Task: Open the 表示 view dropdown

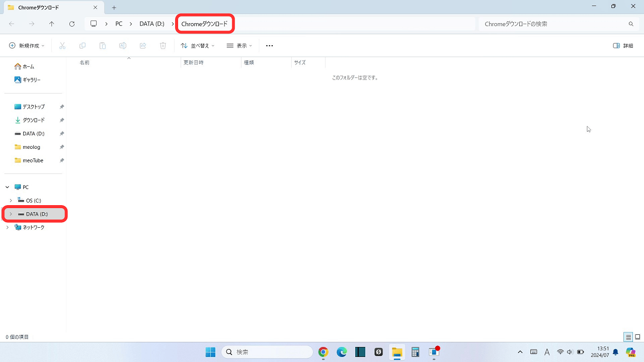Action: pyautogui.click(x=239, y=46)
